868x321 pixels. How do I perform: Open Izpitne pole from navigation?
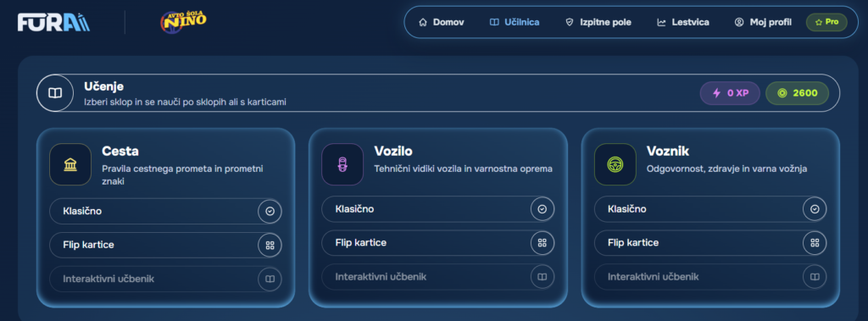(598, 22)
